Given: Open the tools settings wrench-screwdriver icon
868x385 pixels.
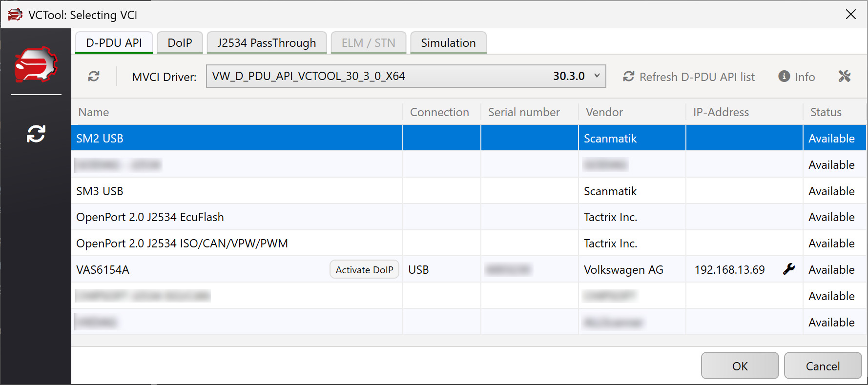Looking at the screenshot, I should click(844, 77).
